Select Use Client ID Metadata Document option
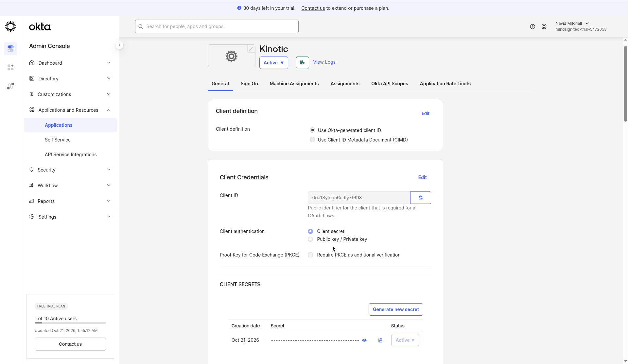Screen dimensions: 628x364 point(312,140)
